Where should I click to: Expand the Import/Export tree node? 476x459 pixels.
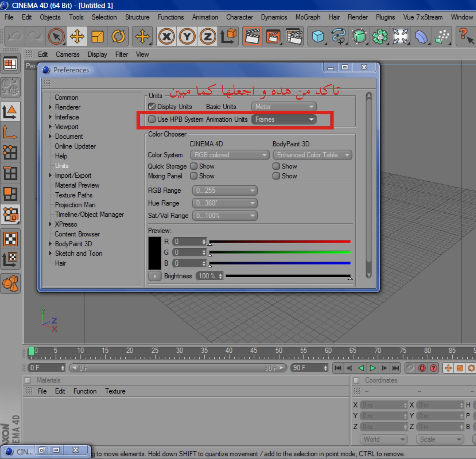tap(51, 175)
